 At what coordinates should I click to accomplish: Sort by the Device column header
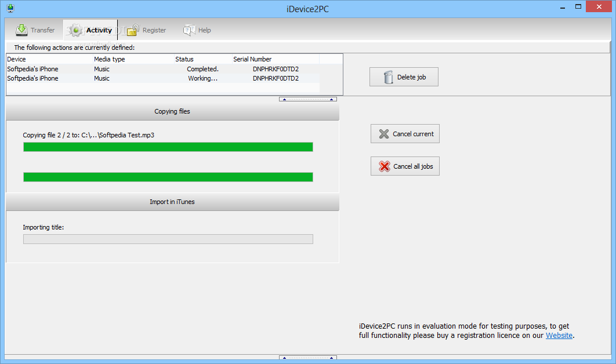click(49, 59)
